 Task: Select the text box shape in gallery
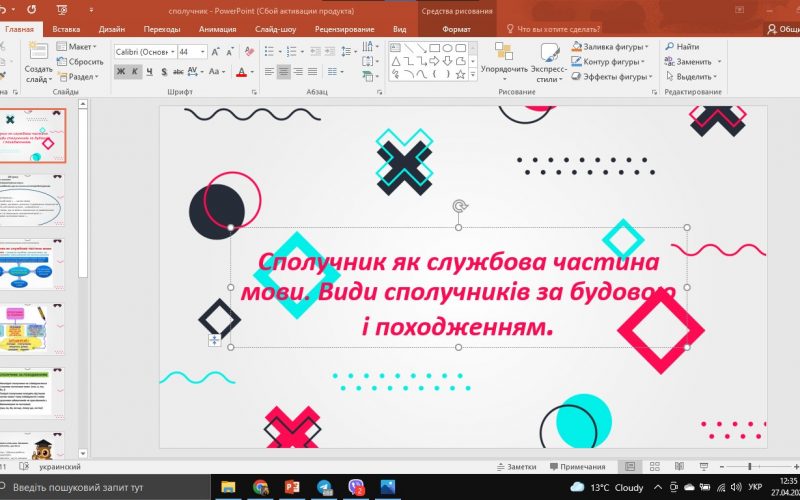(395, 48)
